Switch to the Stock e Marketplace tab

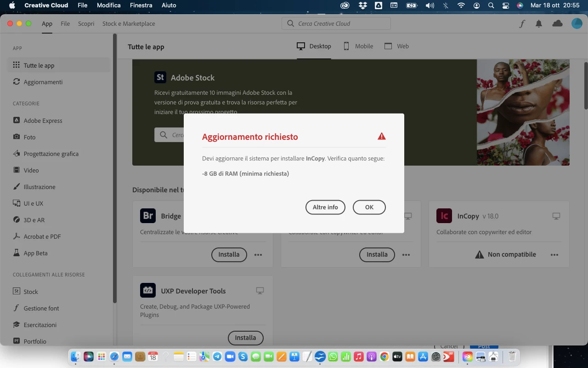coord(129,23)
